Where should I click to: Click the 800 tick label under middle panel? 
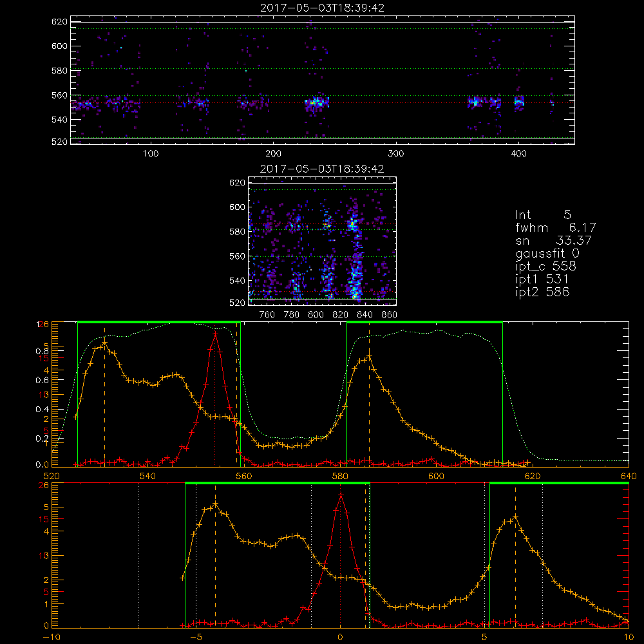click(x=316, y=315)
